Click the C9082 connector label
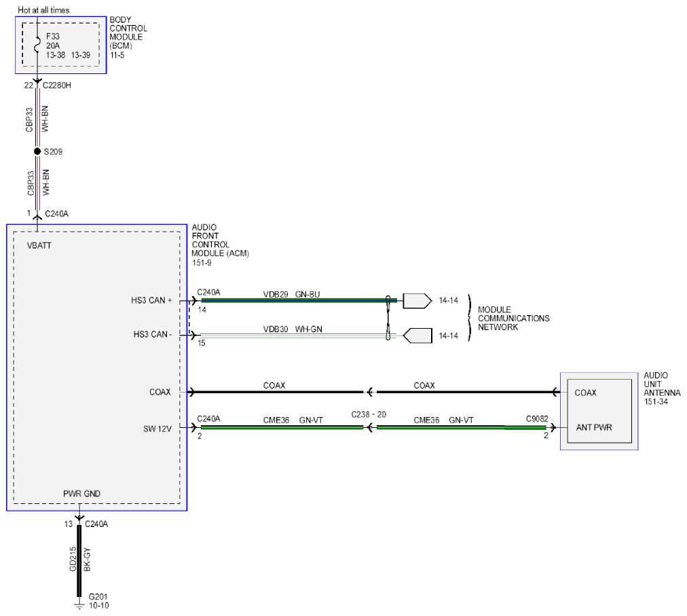 pos(537,419)
